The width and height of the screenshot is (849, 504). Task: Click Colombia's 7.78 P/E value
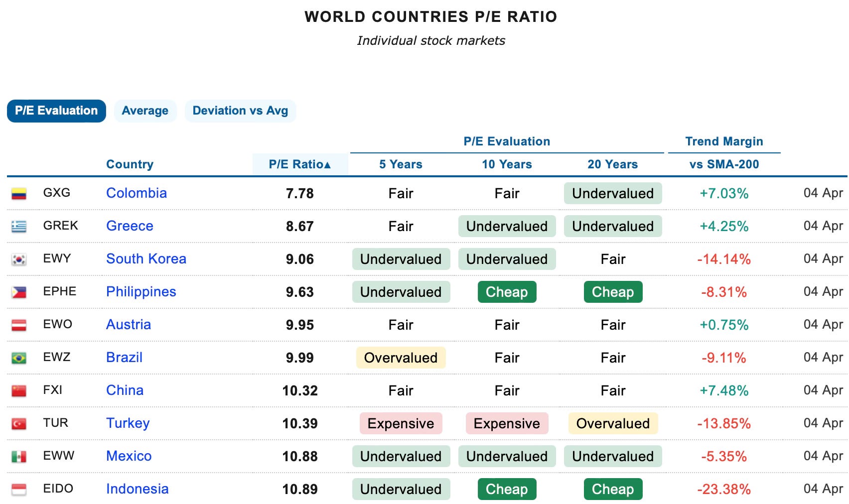[300, 193]
